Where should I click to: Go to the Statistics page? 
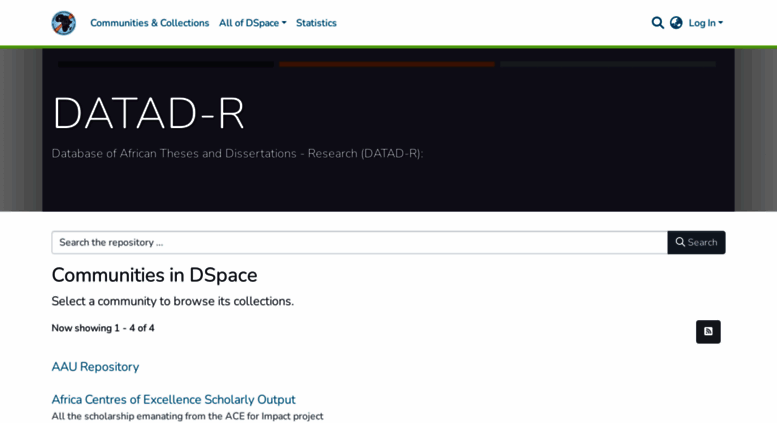click(x=316, y=23)
